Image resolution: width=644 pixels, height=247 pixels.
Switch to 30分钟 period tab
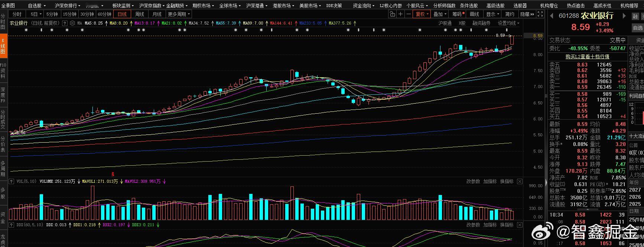pos(87,14)
